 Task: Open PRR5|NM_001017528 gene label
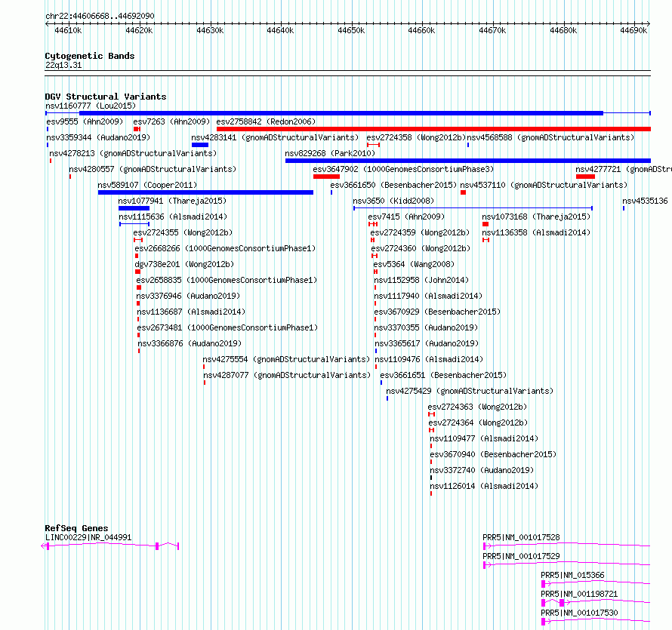coord(521,537)
